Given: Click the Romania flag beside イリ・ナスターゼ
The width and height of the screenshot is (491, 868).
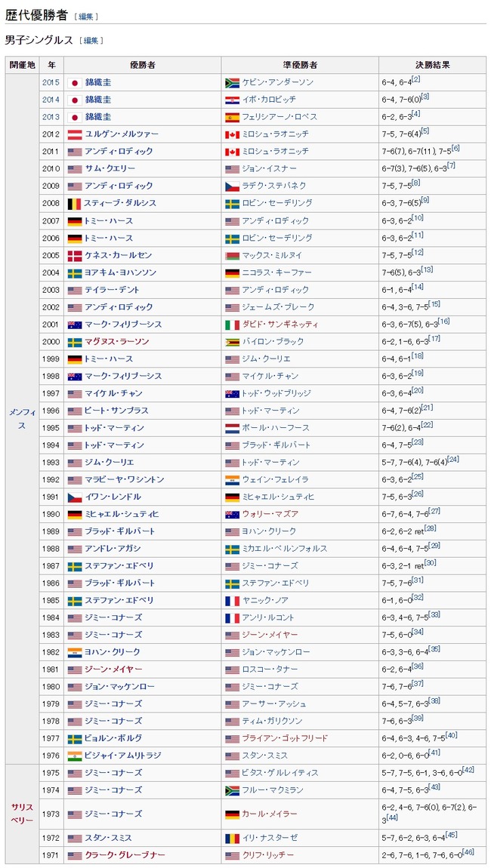Looking at the screenshot, I should click(x=232, y=838).
